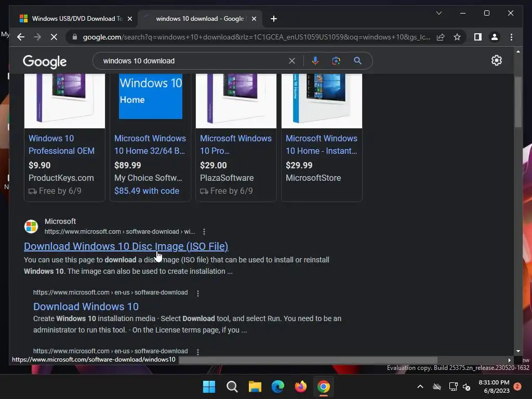Click the ProductKeys.com seller name
Screen dimensions: 532x399
coord(61,178)
